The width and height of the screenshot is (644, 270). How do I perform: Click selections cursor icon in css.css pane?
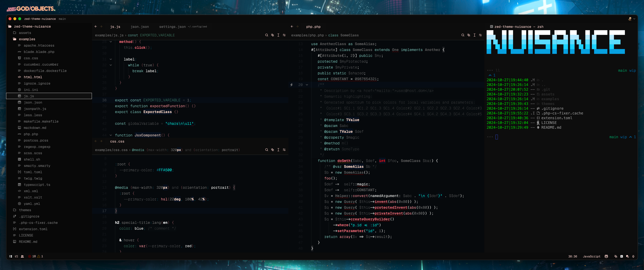coord(278,150)
